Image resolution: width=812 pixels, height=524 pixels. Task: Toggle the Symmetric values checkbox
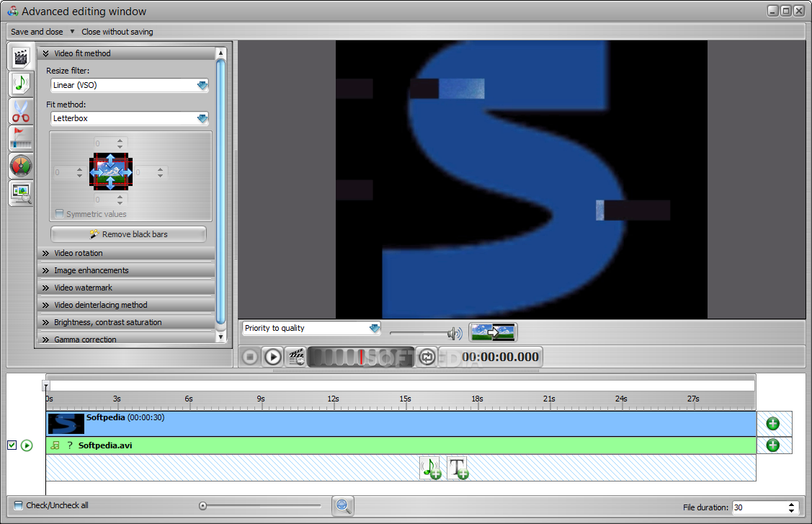click(60, 213)
